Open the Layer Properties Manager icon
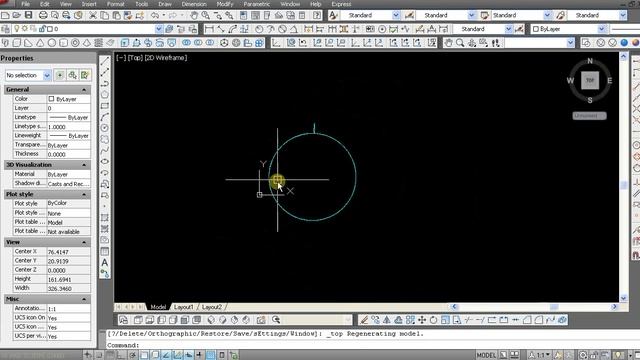Viewport: 640px width, 360px height. click(6, 29)
